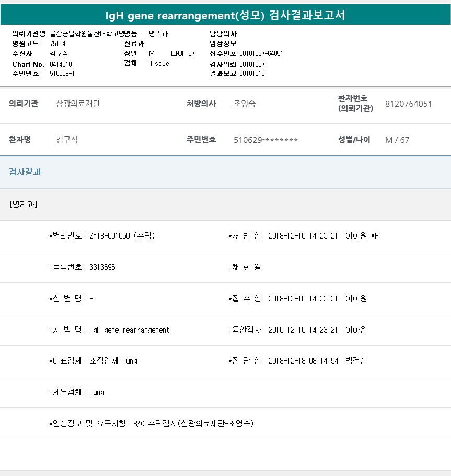Click the '*상 병 명:' field label
The image size is (451, 476).
pyautogui.click(x=67, y=298)
